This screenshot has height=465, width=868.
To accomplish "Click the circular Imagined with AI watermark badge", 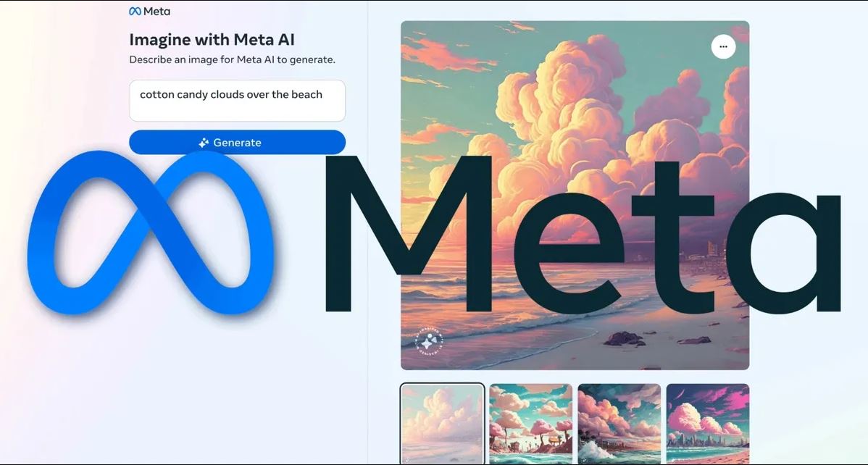I will pos(429,342).
